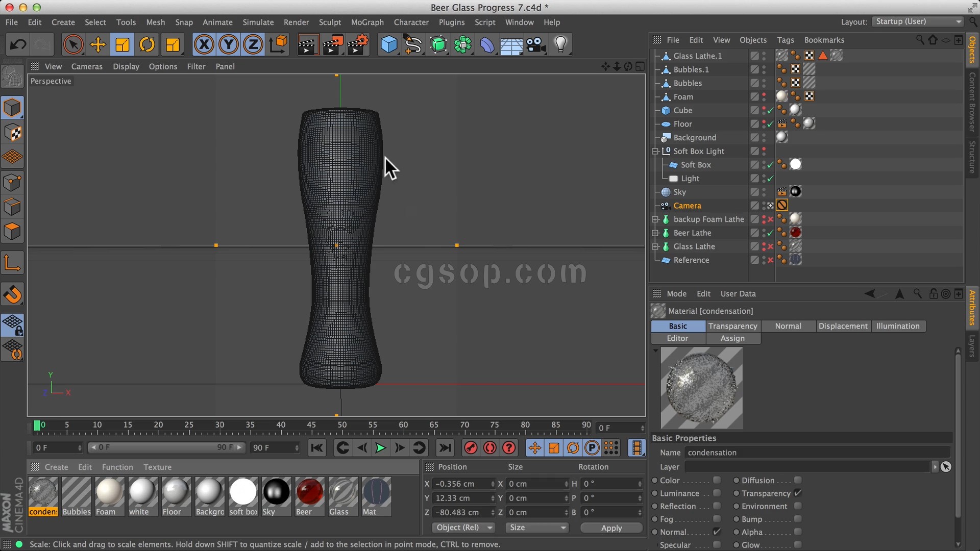Screen dimensions: 980x551
Task: Select the Beer material swatch
Action: point(309,492)
